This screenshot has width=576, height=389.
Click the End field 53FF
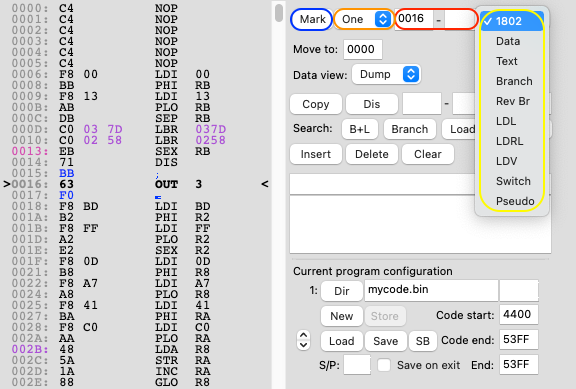[519, 364]
